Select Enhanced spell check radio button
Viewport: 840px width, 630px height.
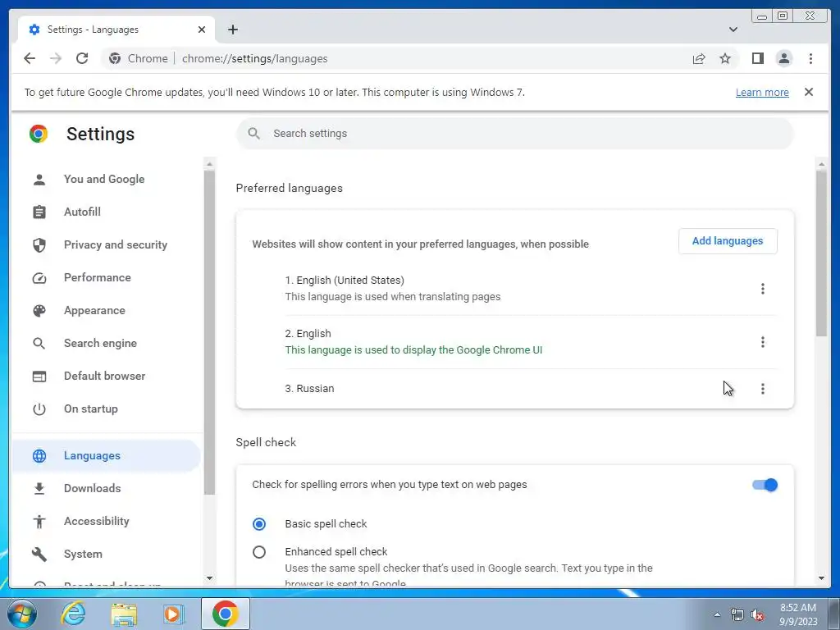pyautogui.click(x=258, y=552)
